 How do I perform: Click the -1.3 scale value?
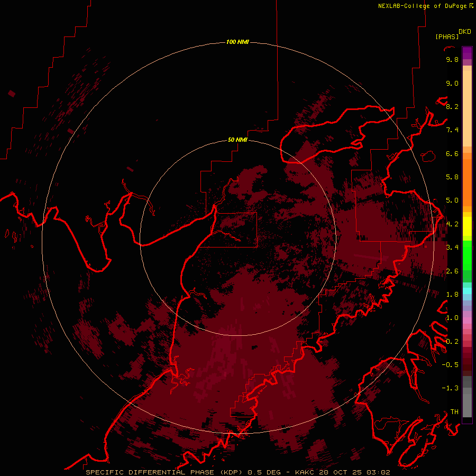point(450,388)
